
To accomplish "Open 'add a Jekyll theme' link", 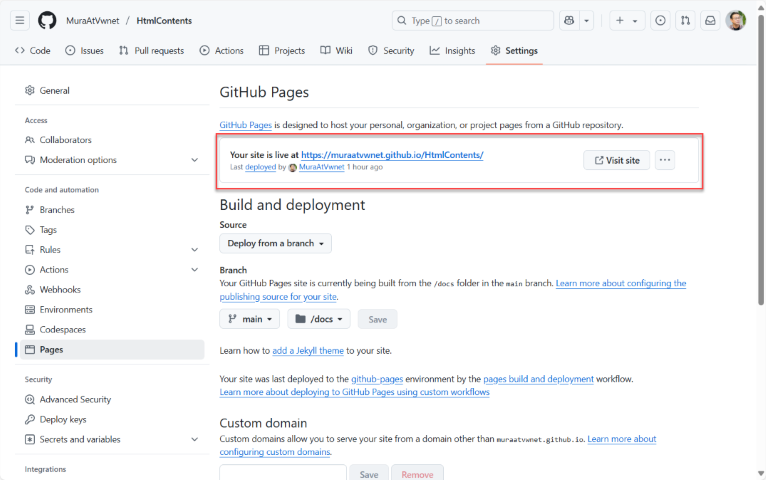I will coord(308,351).
